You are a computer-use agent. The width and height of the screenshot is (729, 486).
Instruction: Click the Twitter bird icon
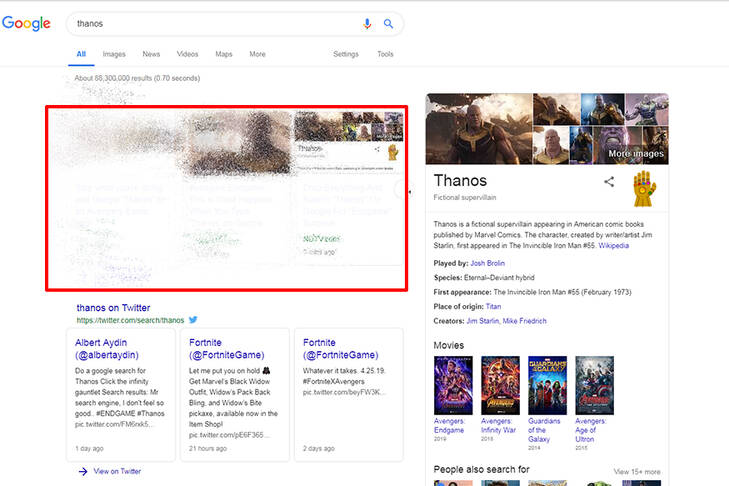[194, 320]
